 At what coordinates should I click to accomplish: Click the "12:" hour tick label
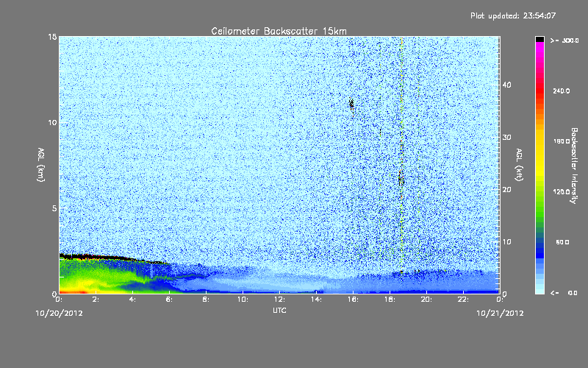click(280, 300)
